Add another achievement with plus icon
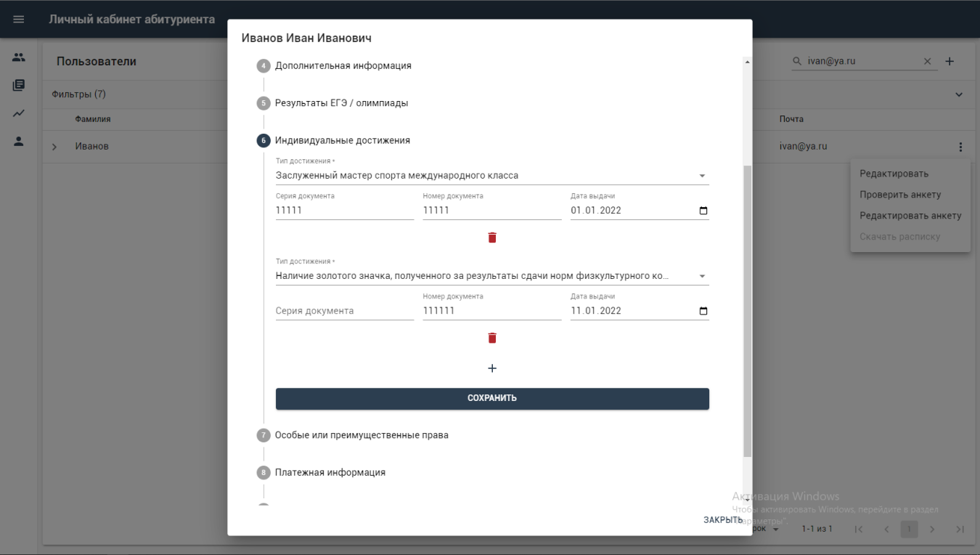 point(492,368)
